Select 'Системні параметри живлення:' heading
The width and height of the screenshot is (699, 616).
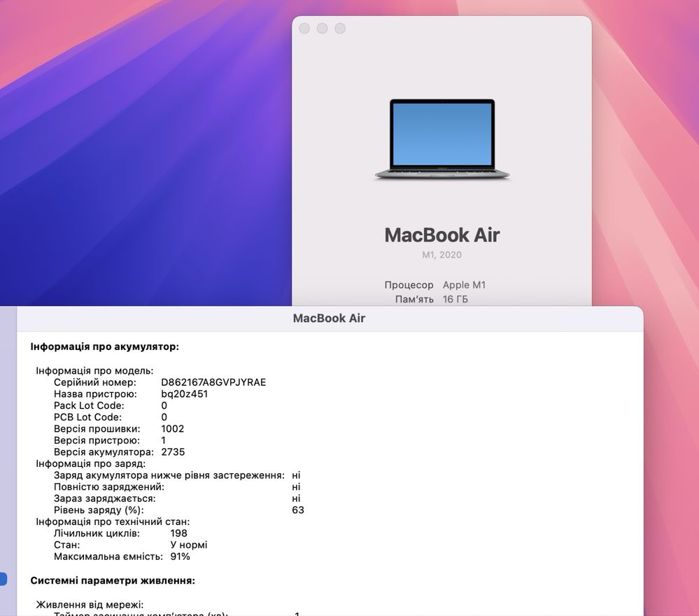tap(113, 581)
